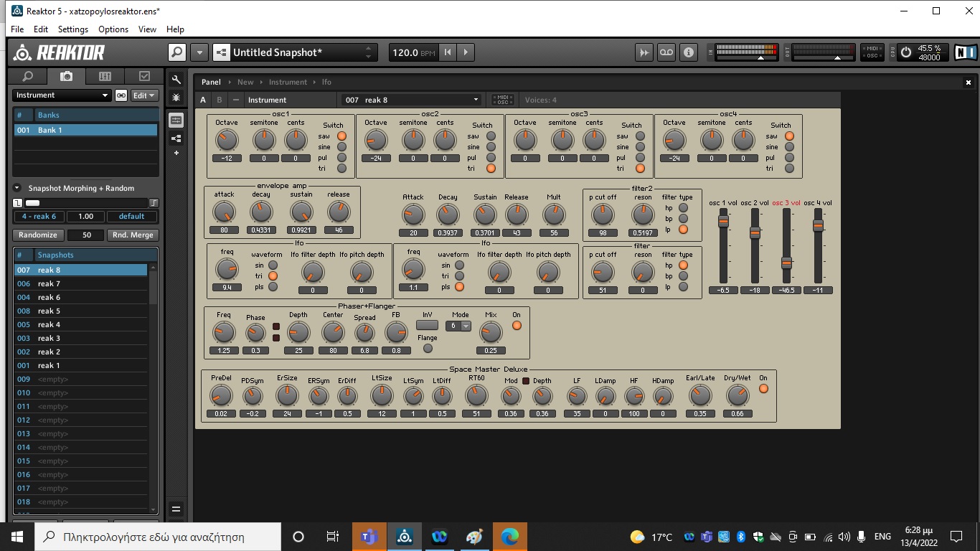Click the wrench edit mode icon

point(176,80)
